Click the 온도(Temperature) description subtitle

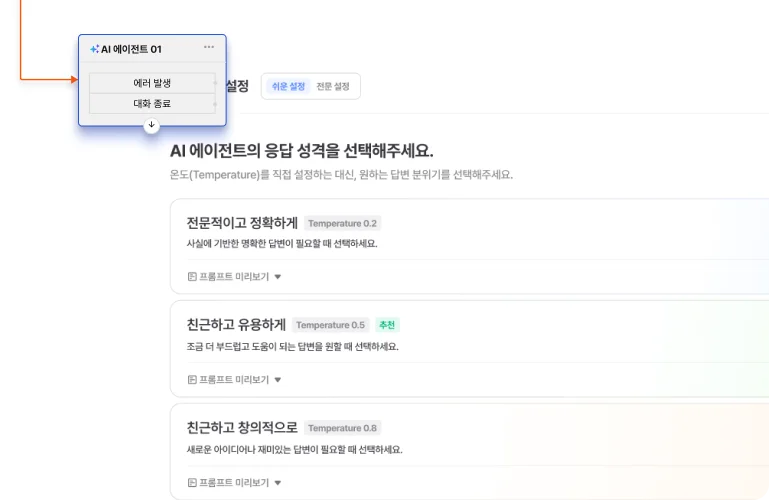click(341, 175)
